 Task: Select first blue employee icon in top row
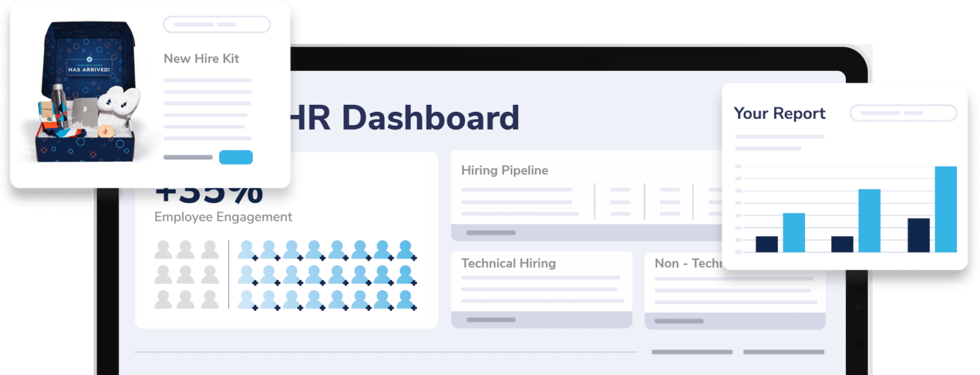coord(247,250)
